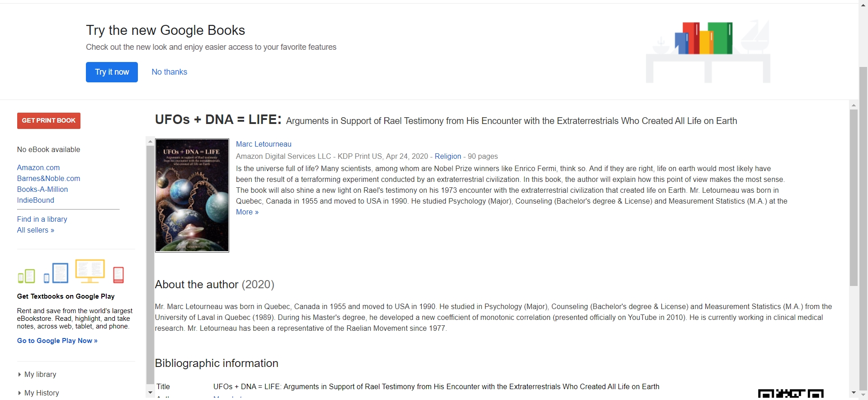Screen dimensions: 868x400
Task: Open author Marc Letourneau link
Action: tap(264, 144)
